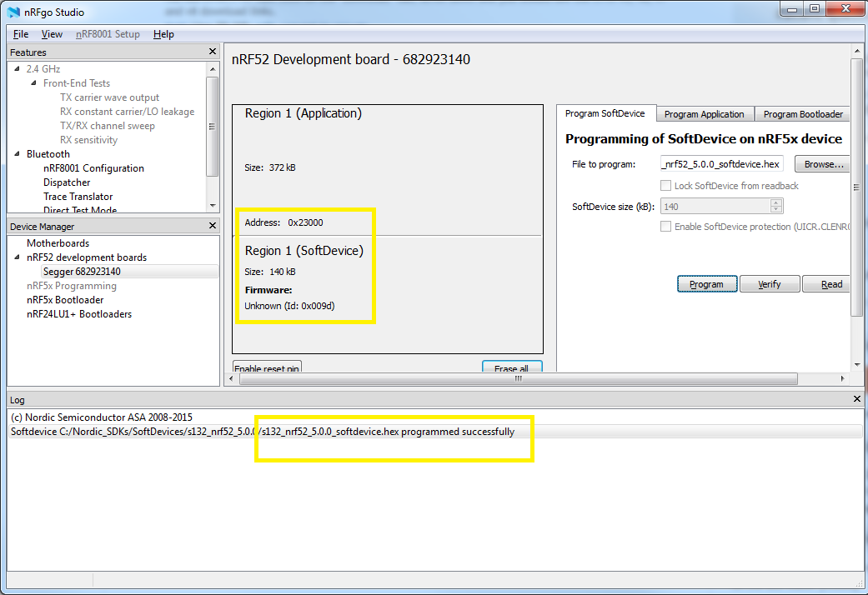
Task: Open the nRF8001 Setup menu
Action: coord(108,34)
